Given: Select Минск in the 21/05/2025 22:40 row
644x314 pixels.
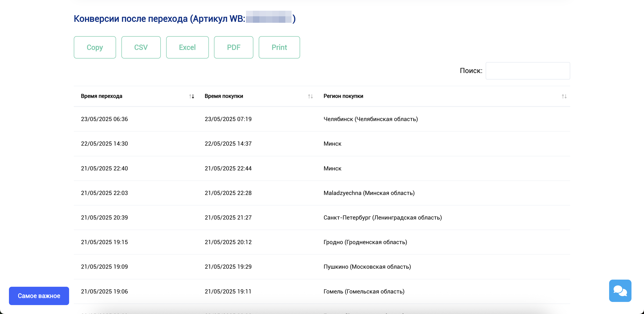Looking at the screenshot, I should tap(332, 168).
